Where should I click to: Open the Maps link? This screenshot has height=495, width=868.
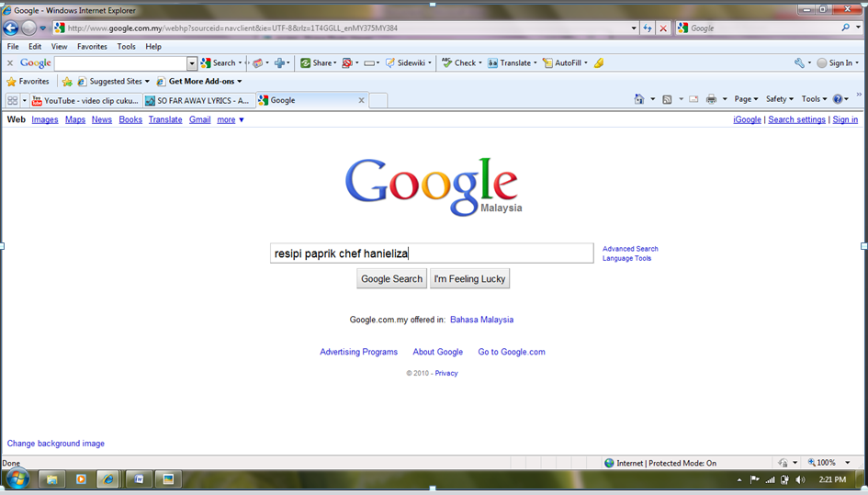[75, 119]
